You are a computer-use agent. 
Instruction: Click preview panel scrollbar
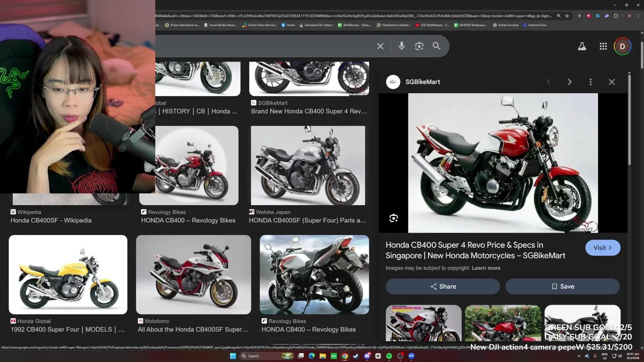[x=629, y=121]
